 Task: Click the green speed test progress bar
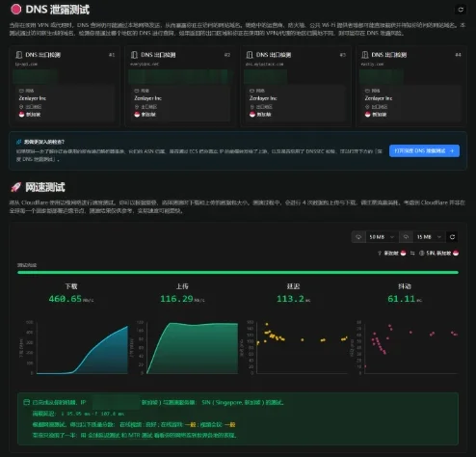(x=238, y=273)
